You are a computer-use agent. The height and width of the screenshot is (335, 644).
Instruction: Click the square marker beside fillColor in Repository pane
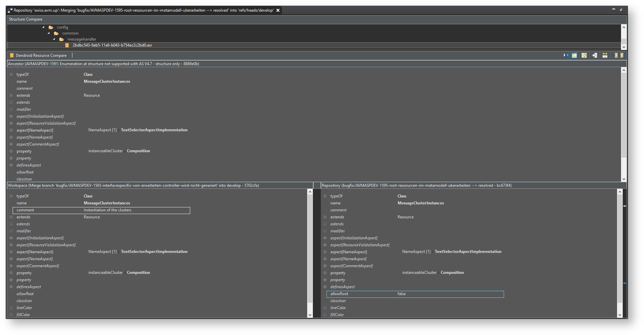click(325, 315)
